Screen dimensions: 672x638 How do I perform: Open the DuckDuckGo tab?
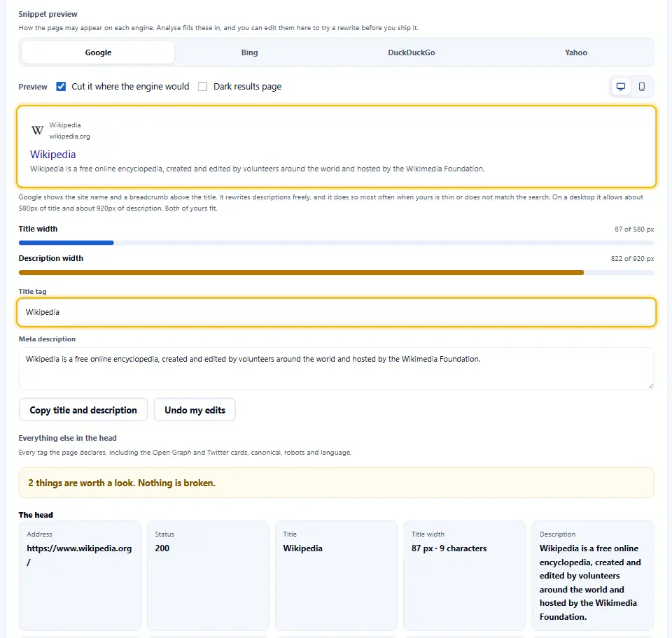412,52
